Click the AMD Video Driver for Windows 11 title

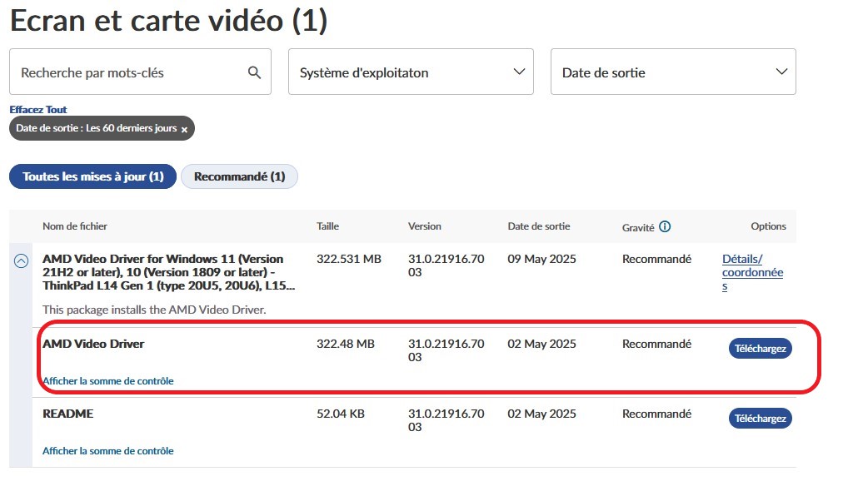[x=169, y=272]
